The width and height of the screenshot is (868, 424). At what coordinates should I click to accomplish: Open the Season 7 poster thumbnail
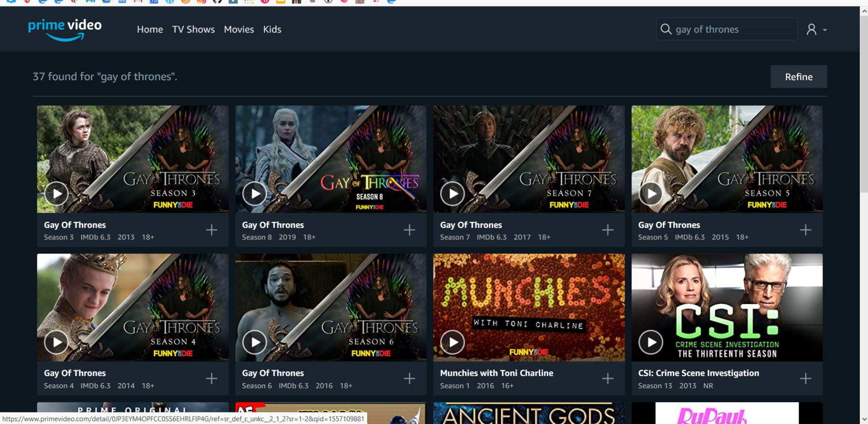click(529, 159)
